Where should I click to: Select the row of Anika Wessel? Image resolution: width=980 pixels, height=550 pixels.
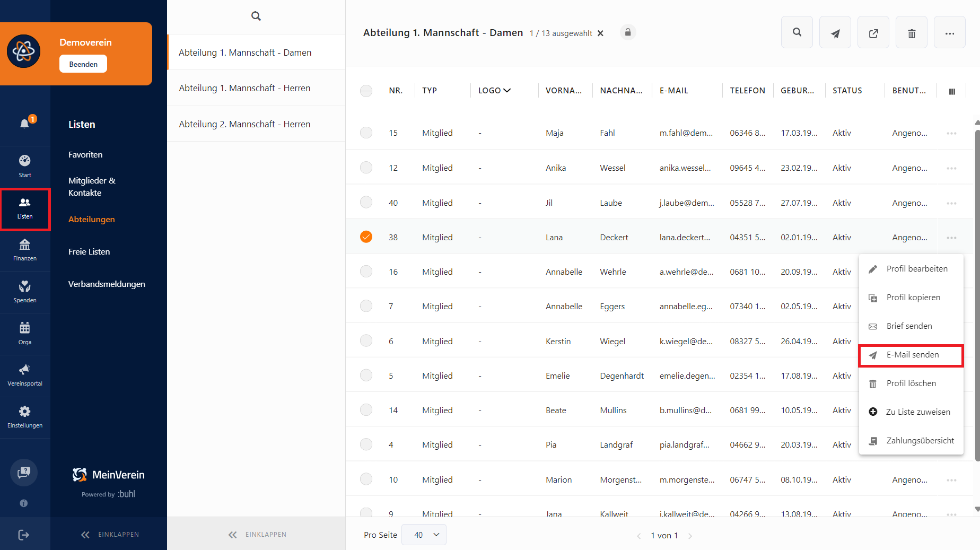(x=366, y=168)
